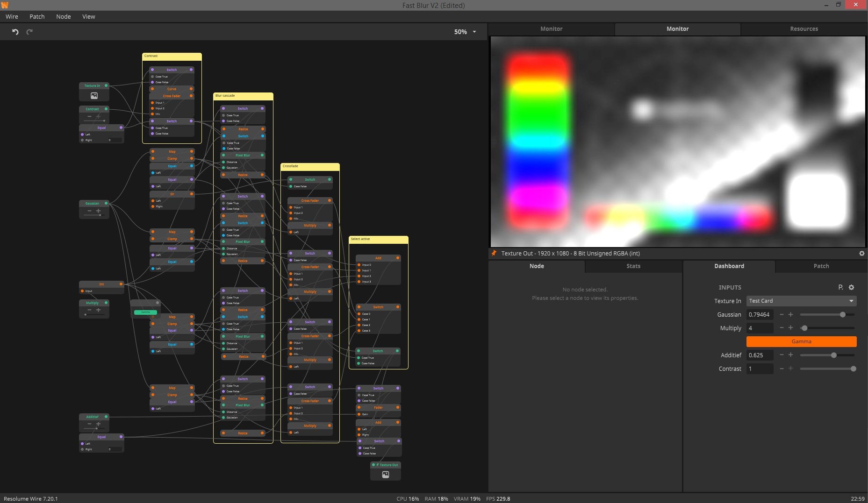
Task: Click the Multiply value input field
Action: click(x=760, y=328)
